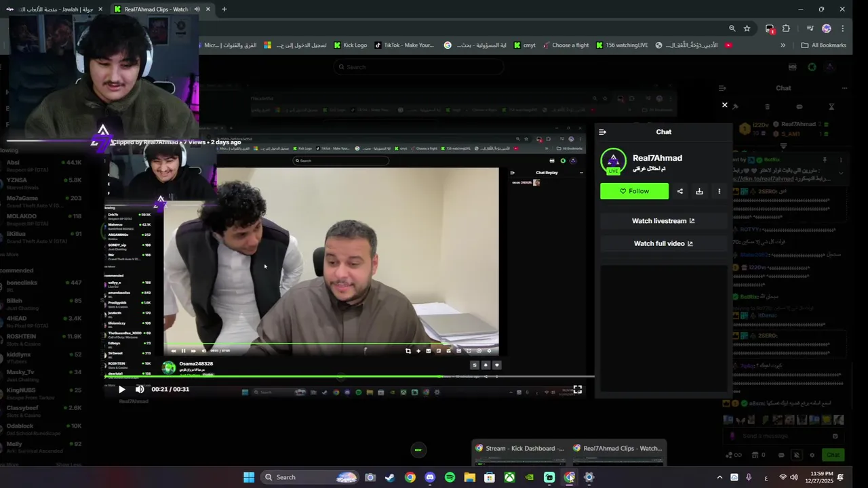Viewport: 868px width, 488px height.
Task: Open Microsoft Store from taskbar
Action: [490, 477]
